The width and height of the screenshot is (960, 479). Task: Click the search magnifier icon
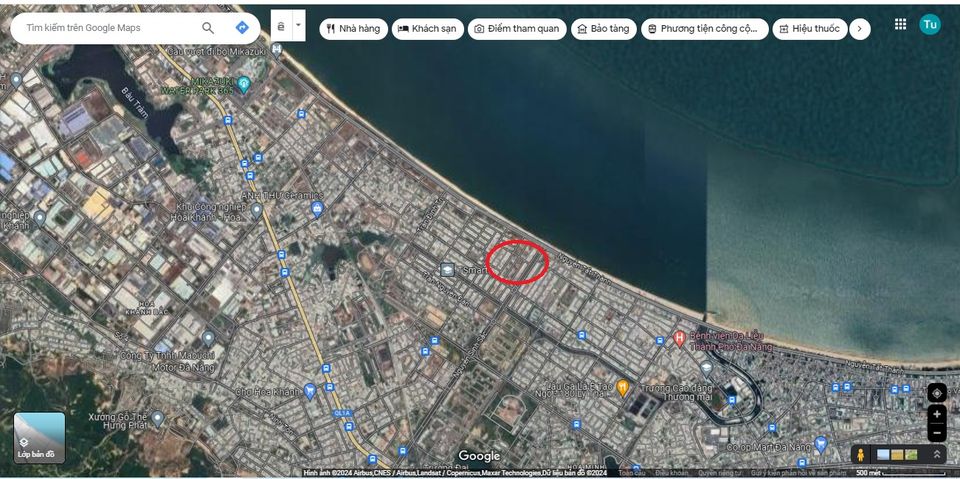[x=208, y=28]
